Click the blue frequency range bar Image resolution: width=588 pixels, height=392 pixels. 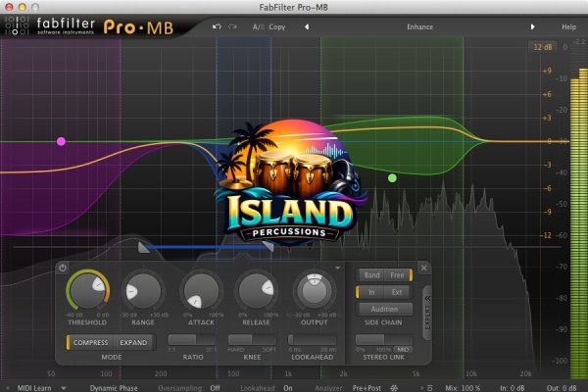coord(206,247)
